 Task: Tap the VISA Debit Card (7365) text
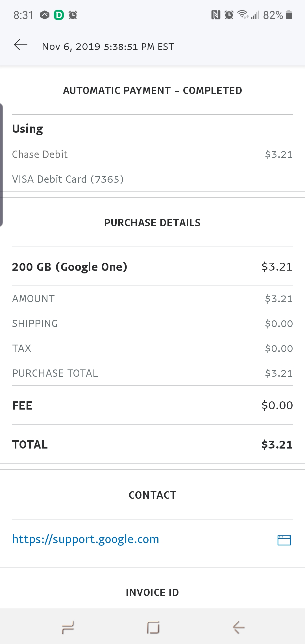click(x=68, y=179)
